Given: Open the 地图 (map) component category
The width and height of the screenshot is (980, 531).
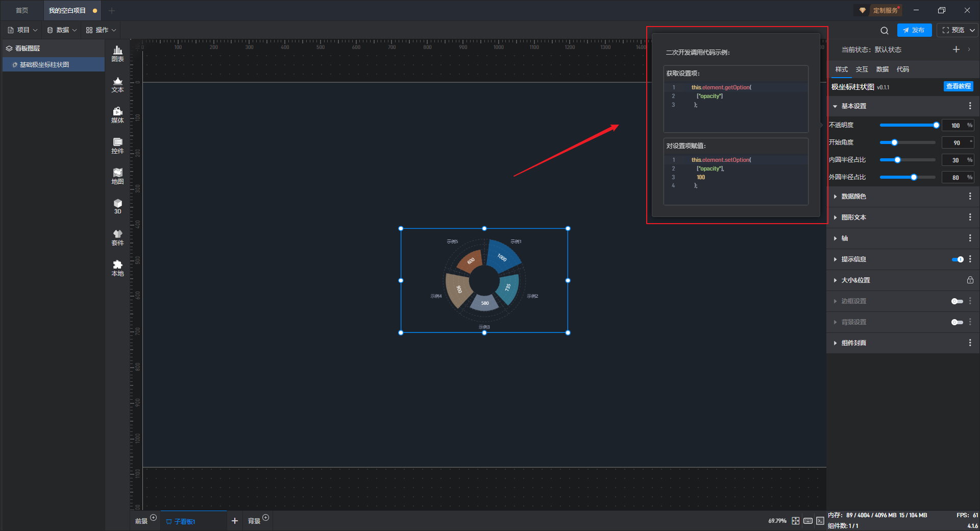Looking at the screenshot, I should pos(117,176).
